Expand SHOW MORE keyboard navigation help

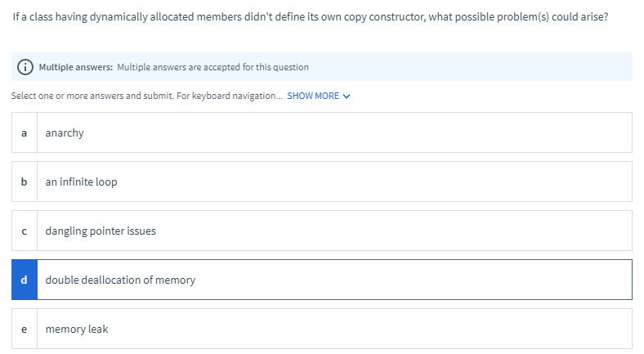point(318,96)
